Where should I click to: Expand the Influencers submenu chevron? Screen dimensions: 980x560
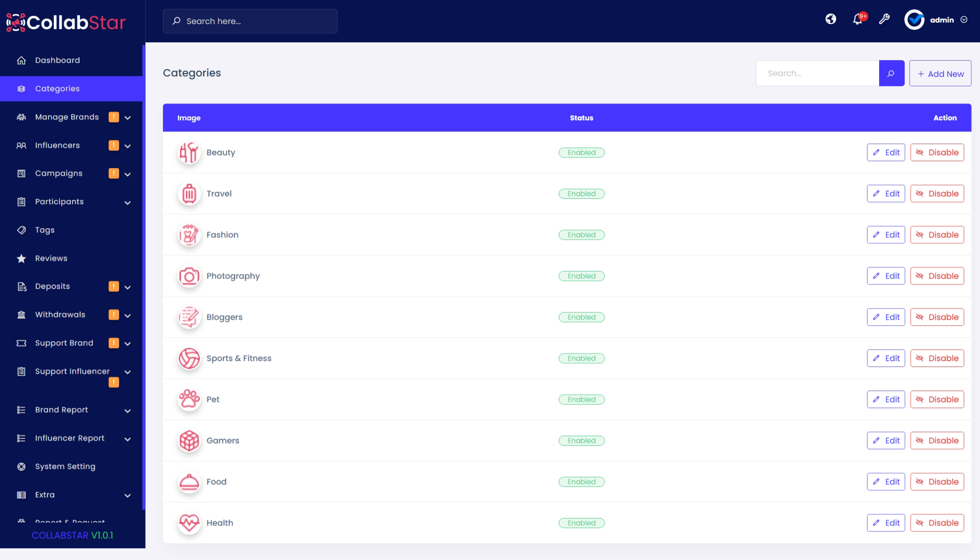pyautogui.click(x=128, y=146)
